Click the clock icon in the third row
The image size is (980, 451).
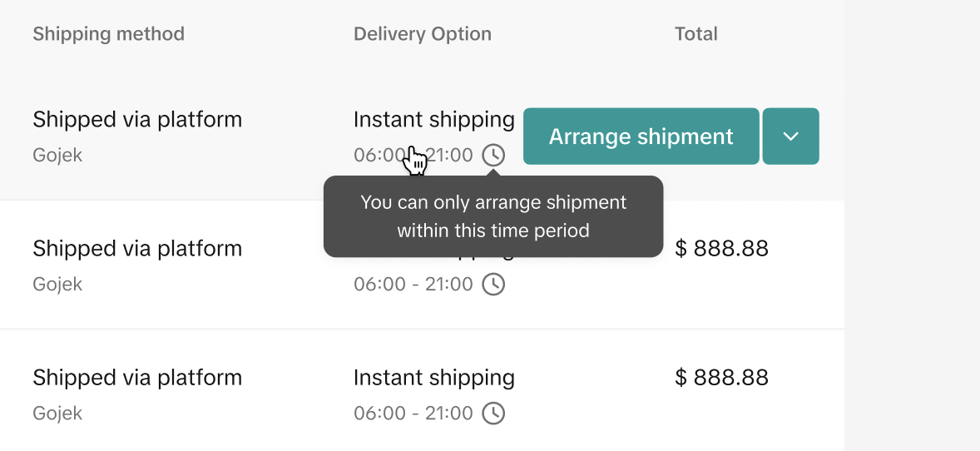pyautogui.click(x=494, y=414)
